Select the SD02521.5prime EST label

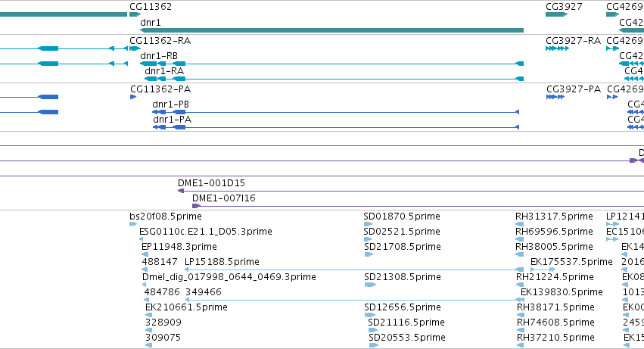point(402,232)
